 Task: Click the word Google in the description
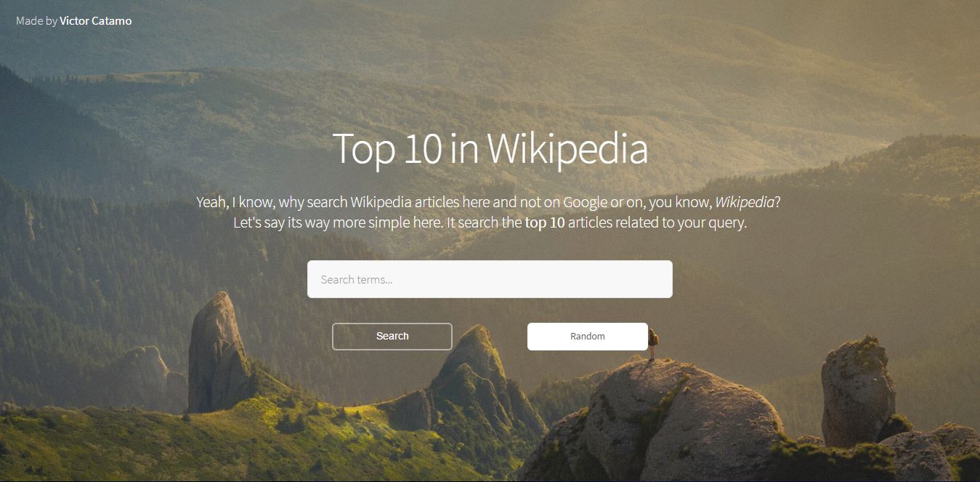pyautogui.click(x=586, y=203)
